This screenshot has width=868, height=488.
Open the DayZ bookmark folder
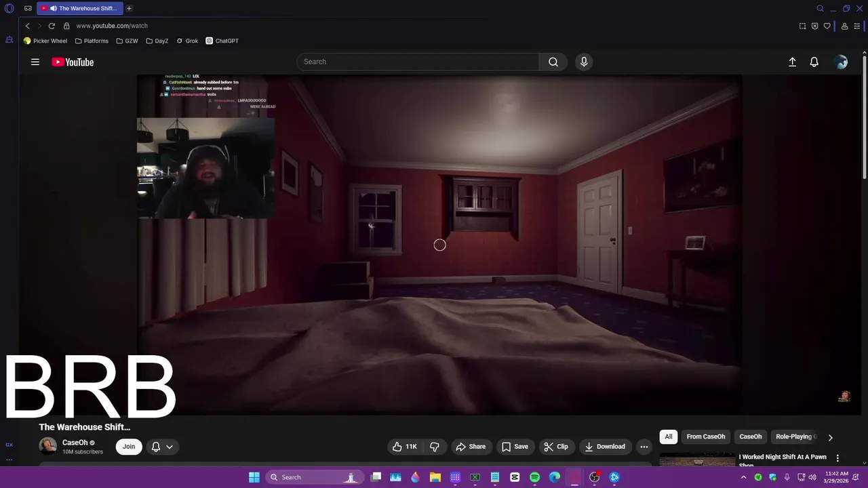[157, 41]
